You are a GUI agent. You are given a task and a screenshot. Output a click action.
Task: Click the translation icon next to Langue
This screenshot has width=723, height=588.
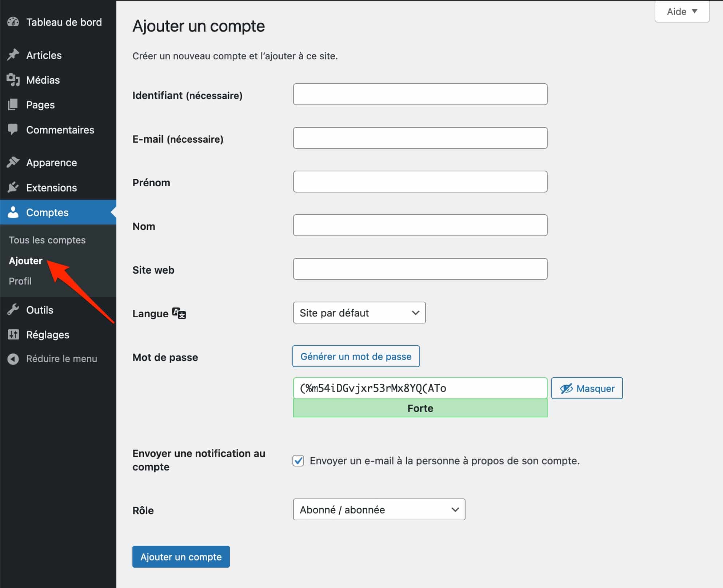point(179,313)
